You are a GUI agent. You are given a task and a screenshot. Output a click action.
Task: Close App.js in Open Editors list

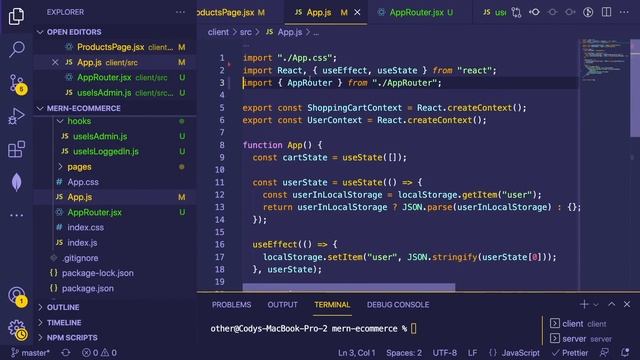[x=55, y=62]
